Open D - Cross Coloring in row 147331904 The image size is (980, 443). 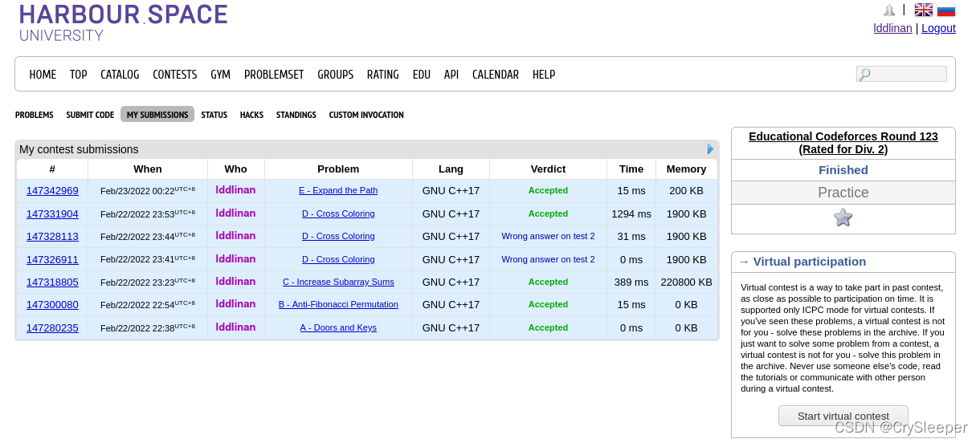pos(338,213)
